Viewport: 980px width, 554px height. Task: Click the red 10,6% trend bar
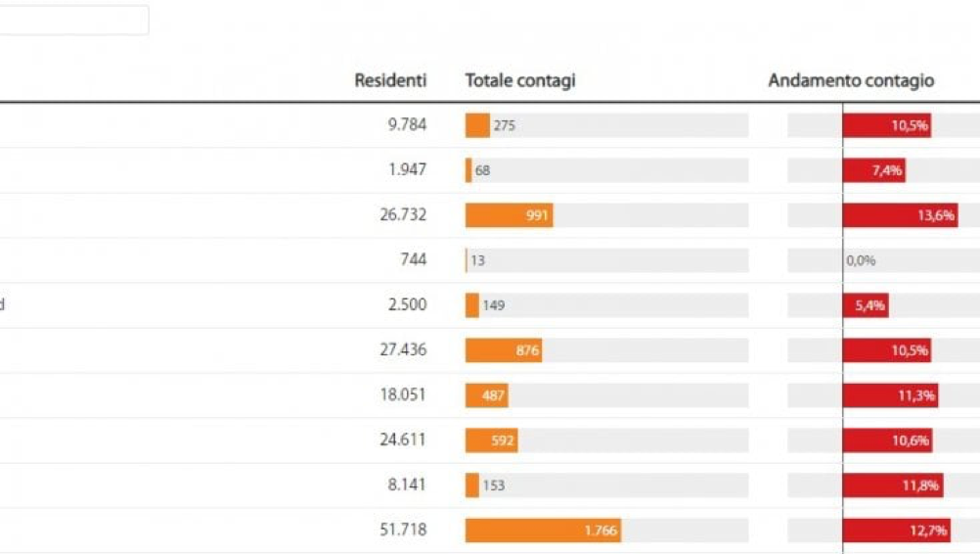click(x=887, y=440)
